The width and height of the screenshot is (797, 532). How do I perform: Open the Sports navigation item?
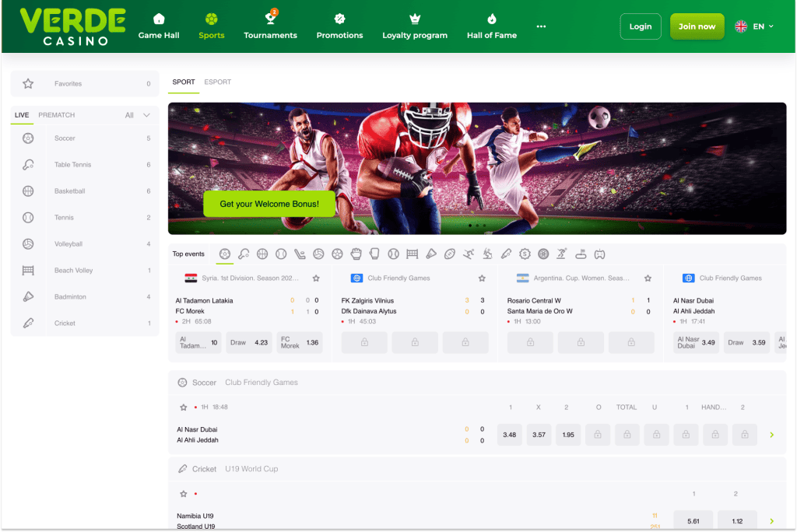pyautogui.click(x=212, y=26)
